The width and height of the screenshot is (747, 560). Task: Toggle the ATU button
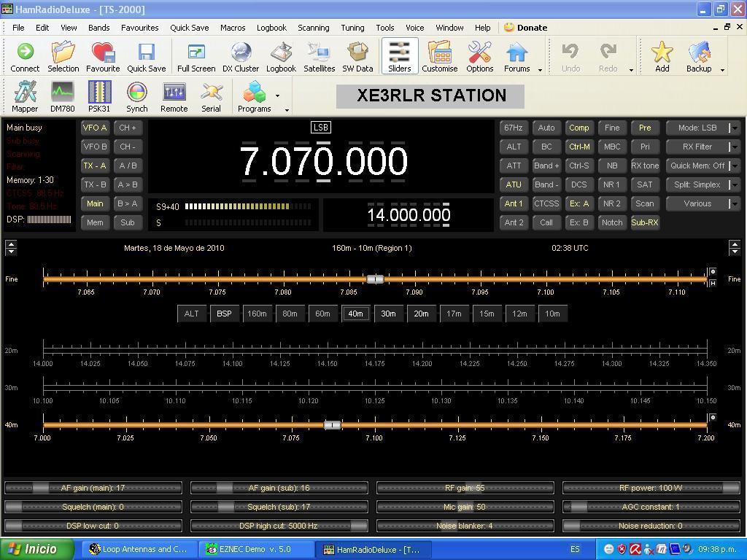click(x=514, y=184)
